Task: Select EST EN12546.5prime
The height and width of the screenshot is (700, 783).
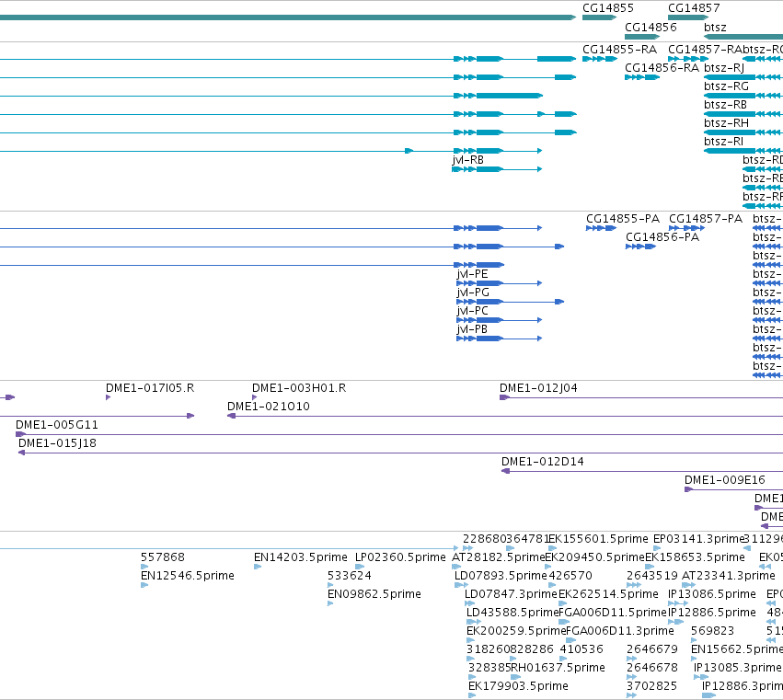Action: point(188,576)
